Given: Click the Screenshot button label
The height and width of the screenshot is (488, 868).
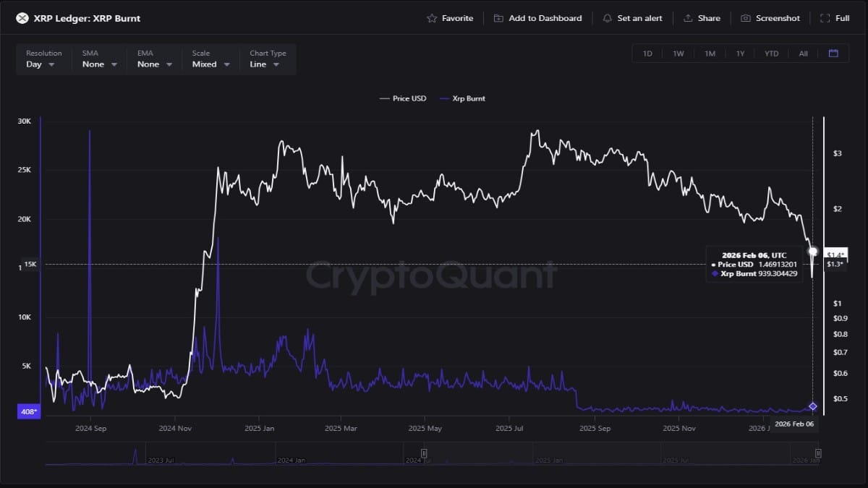Looking at the screenshot, I should [x=778, y=18].
